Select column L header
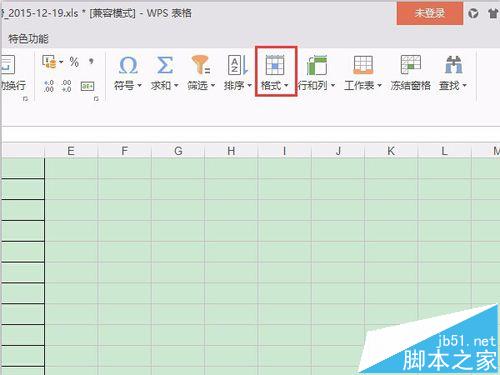This screenshot has width=500, height=375. [445, 151]
